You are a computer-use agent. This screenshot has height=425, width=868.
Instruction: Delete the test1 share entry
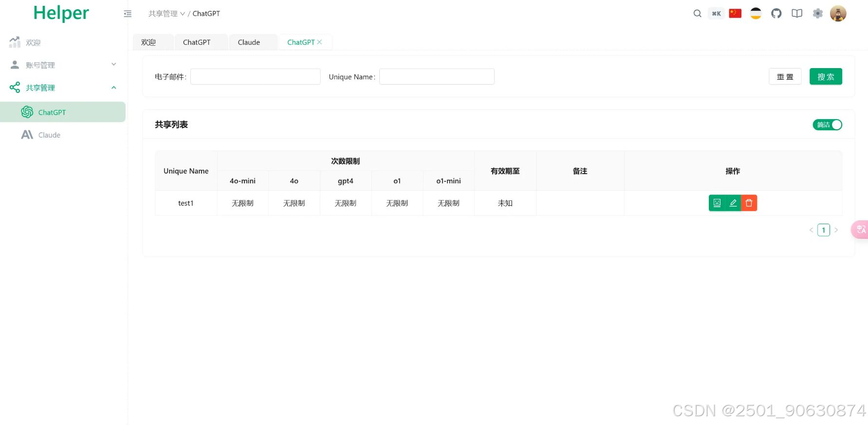pyautogui.click(x=749, y=203)
